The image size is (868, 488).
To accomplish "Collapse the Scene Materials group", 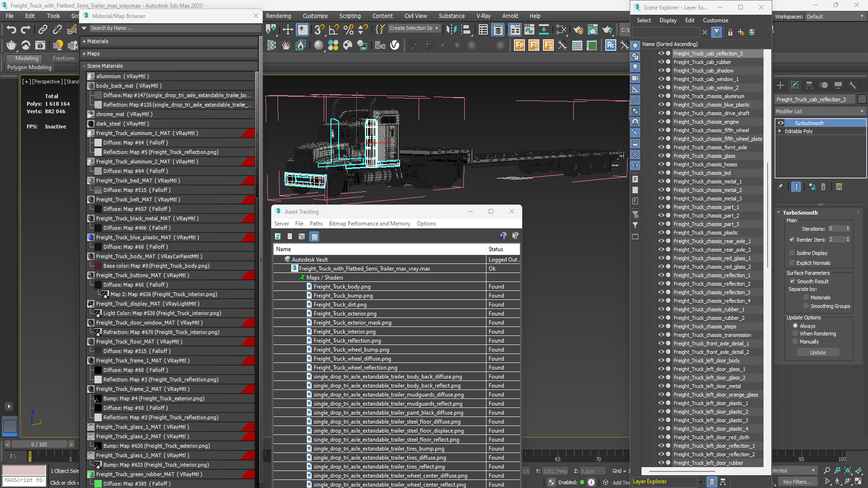I will tap(84, 66).
